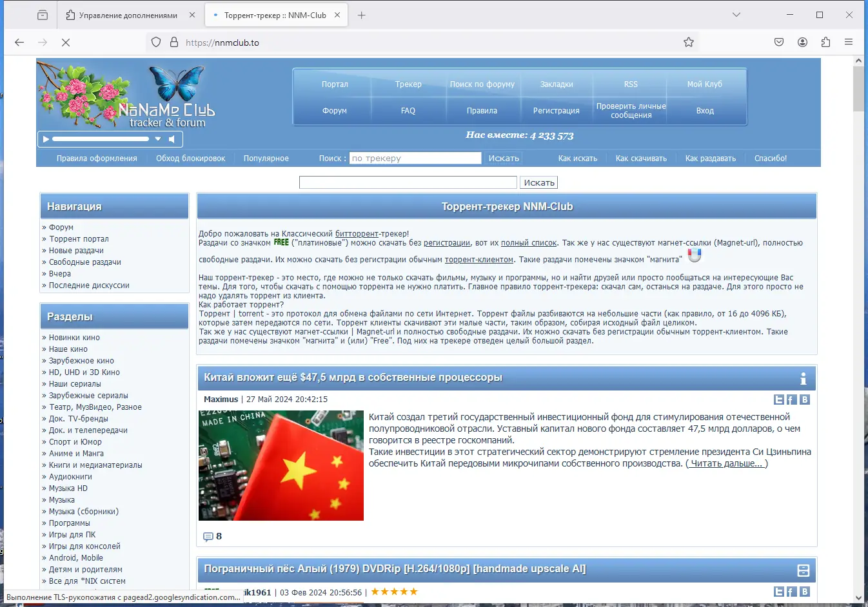
Task: Open the Портал menu item
Action: tap(335, 84)
